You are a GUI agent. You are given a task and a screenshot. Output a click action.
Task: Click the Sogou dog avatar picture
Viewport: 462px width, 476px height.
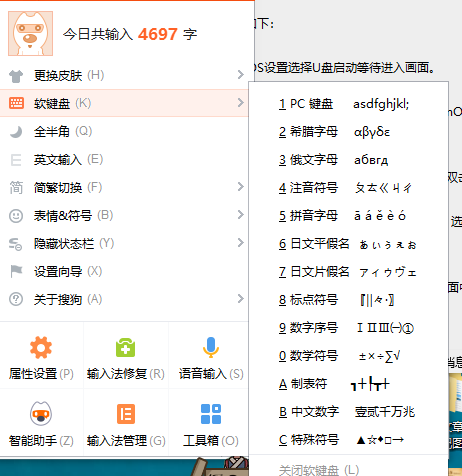(30, 33)
